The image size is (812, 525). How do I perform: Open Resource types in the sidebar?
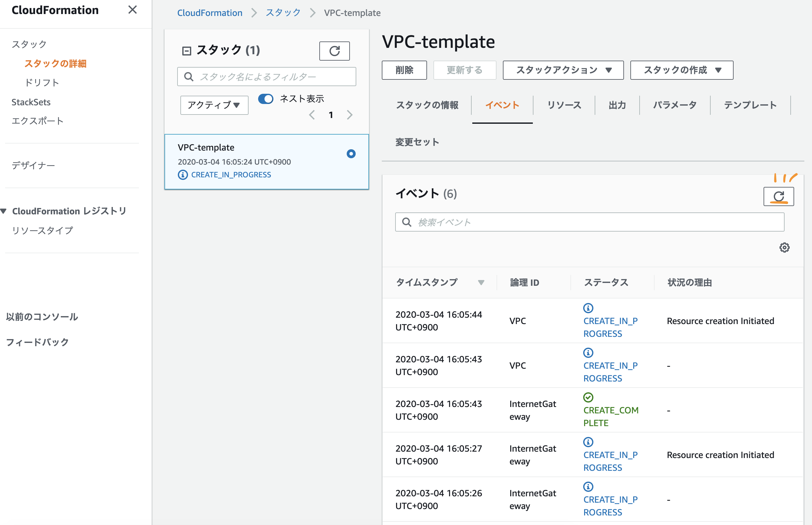click(x=42, y=231)
